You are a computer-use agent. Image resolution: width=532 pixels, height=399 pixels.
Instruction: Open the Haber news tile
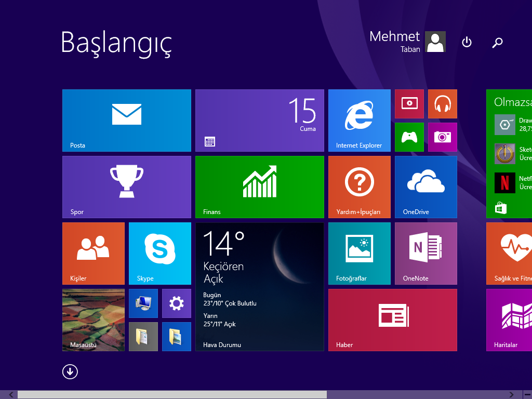pos(393,320)
